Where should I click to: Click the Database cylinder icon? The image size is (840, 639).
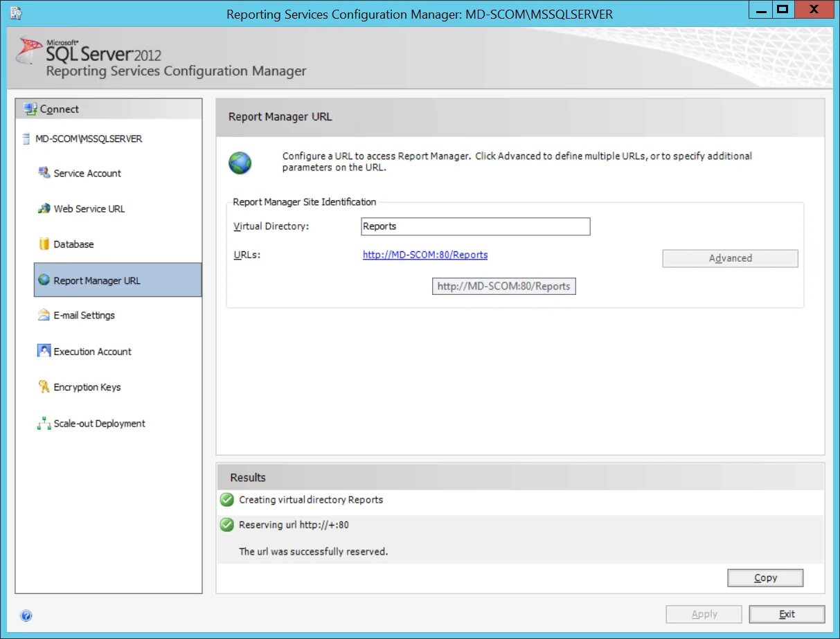[44, 244]
